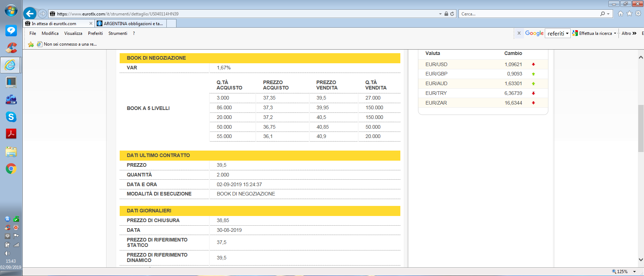This screenshot has width=644, height=276.
Task: Close the Google toolbar with X
Action: [519, 33]
